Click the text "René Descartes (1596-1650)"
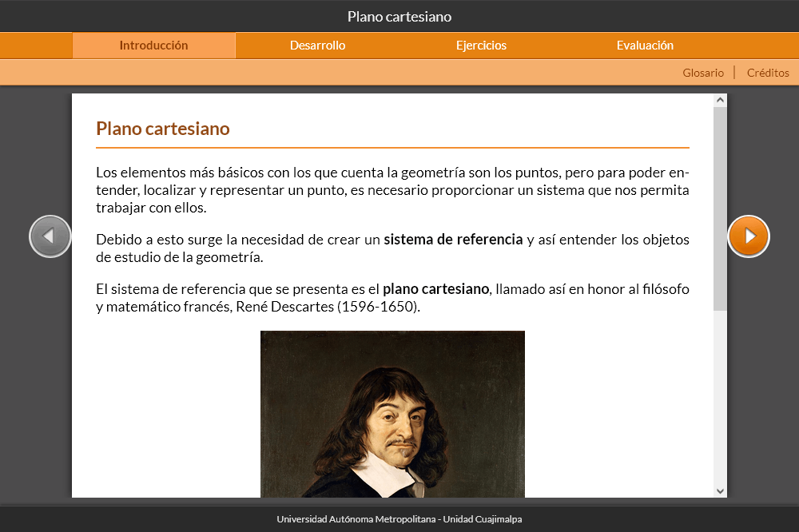The image size is (799, 532). [x=328, y=307]
